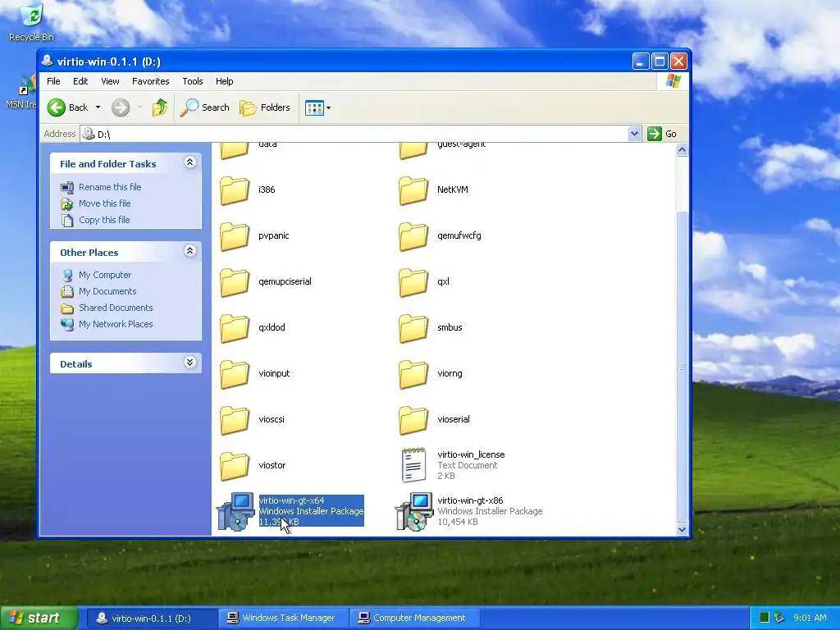840x630 pixels.
Task: Select the qemupciserial folder icon
Action: (235, 282)
